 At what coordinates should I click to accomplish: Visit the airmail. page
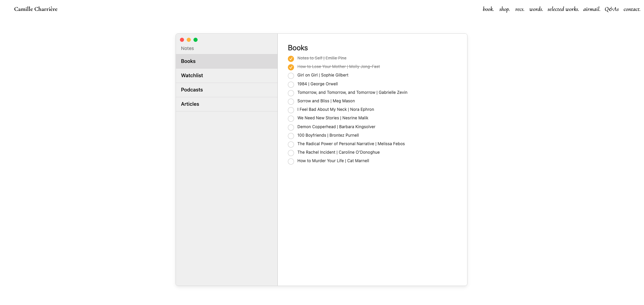point(592,9)
